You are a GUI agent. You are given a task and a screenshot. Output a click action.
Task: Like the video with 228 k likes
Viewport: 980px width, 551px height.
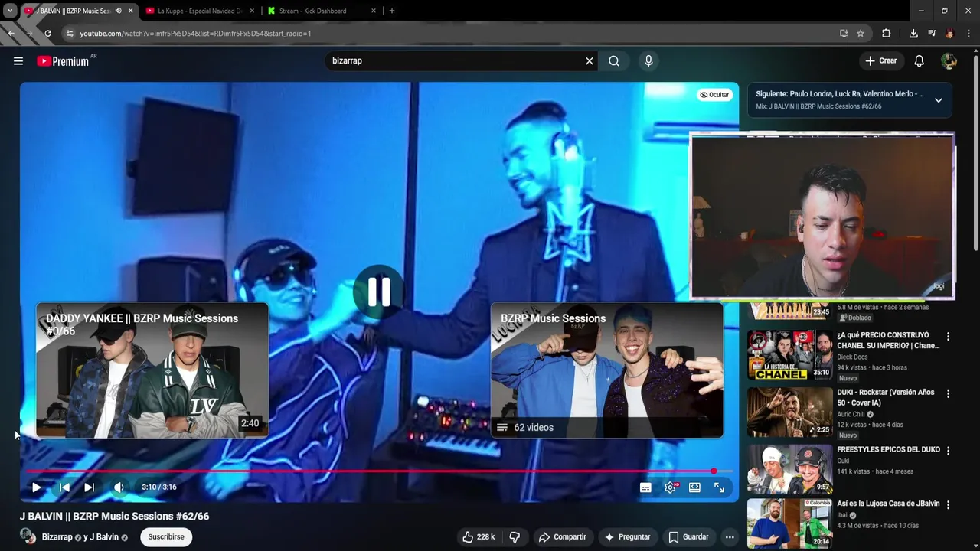pos(478,537)
